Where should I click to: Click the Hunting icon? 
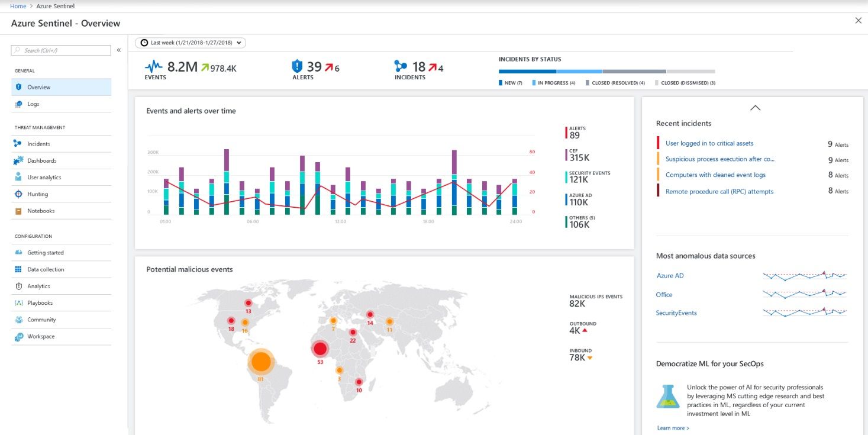click(18, 194)
